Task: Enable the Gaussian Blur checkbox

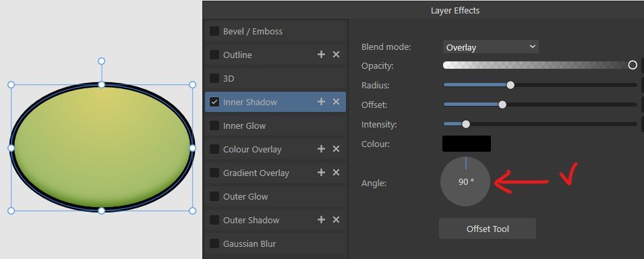Action: point(214,243)
